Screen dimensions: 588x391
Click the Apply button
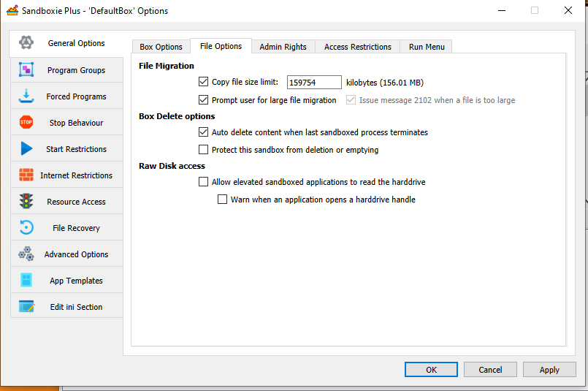(549, 370)
